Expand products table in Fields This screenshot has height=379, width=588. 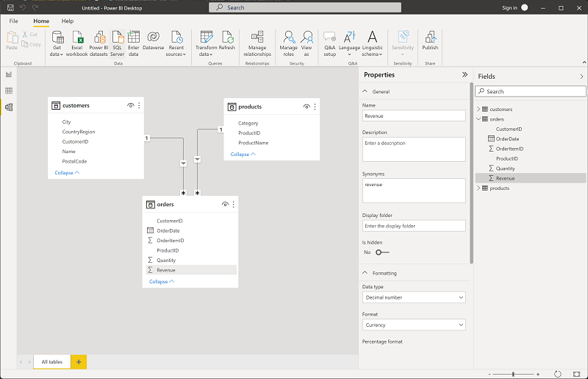coord(478,188)
